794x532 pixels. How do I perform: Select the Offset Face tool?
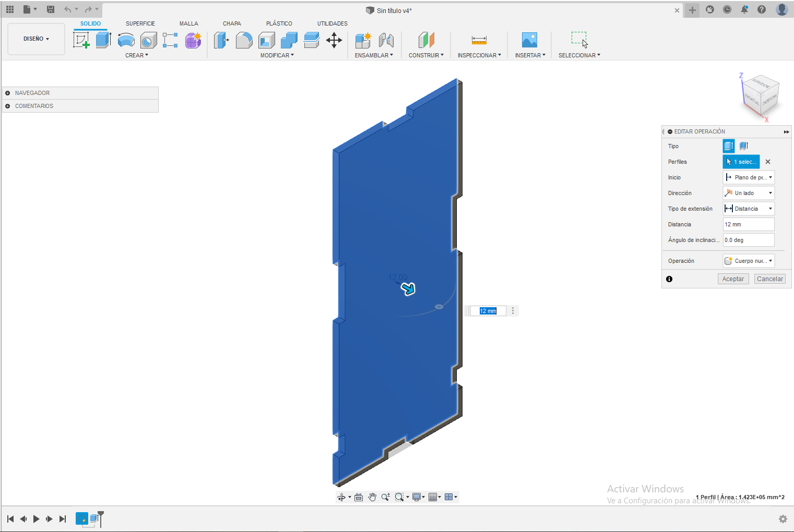[x=312, y=40]
